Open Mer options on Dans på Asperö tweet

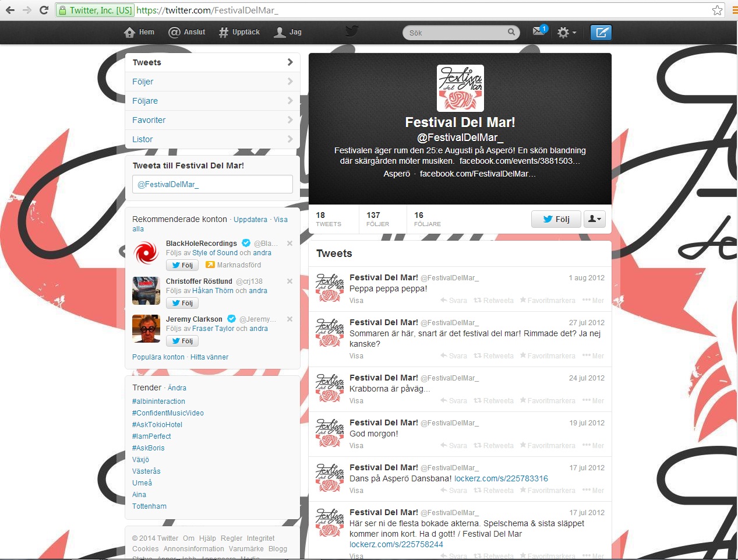[593, 491]
